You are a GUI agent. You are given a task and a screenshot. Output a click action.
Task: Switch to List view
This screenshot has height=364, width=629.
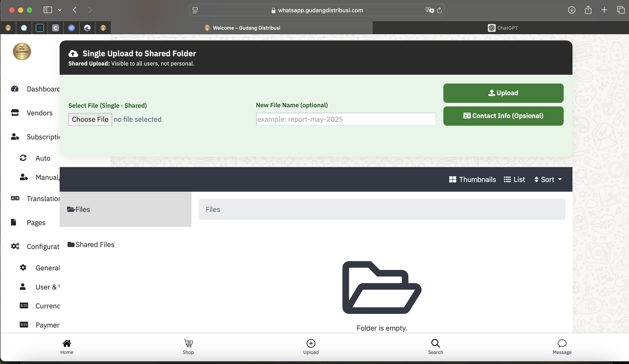pyautogui.click(x=514, y=179)
